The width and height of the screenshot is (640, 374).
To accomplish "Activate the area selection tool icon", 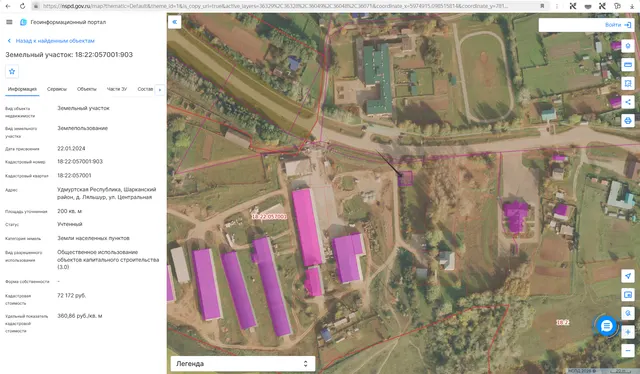I will point(628,83).
